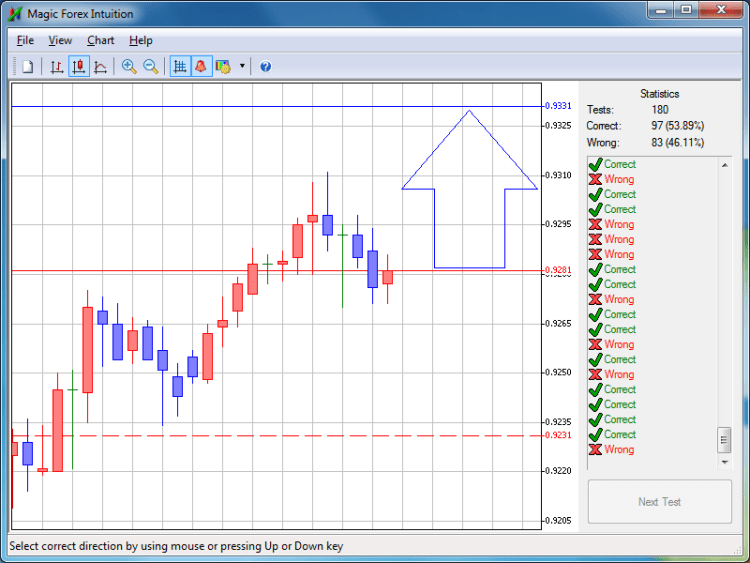Close the Magic Forex Intuition window

[721, 10]
